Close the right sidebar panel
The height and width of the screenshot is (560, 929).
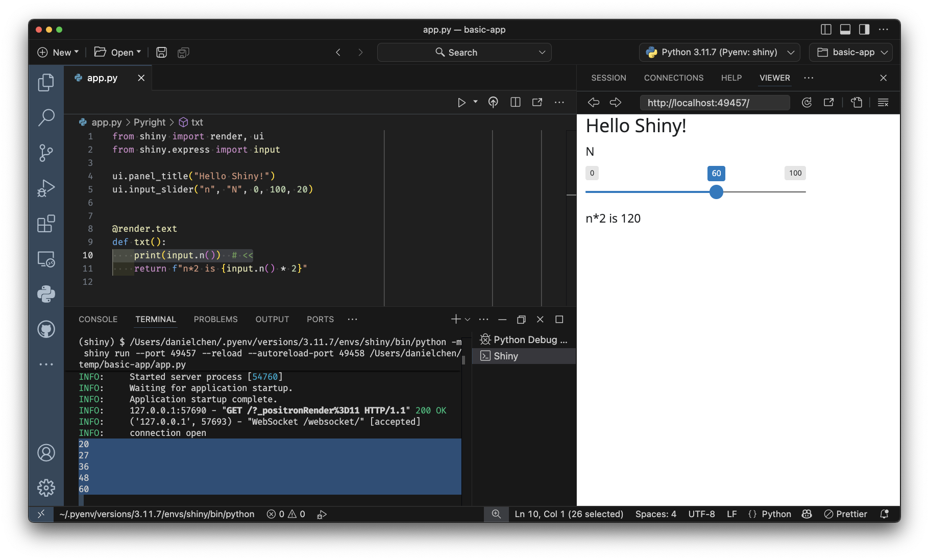[x=883, y=78]
